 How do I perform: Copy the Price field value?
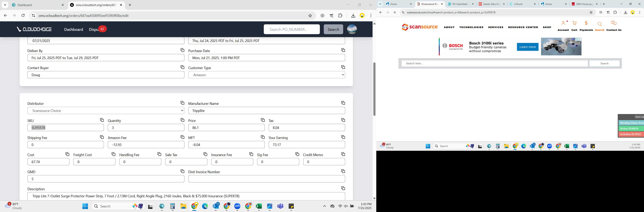click(x=262, y=120)
